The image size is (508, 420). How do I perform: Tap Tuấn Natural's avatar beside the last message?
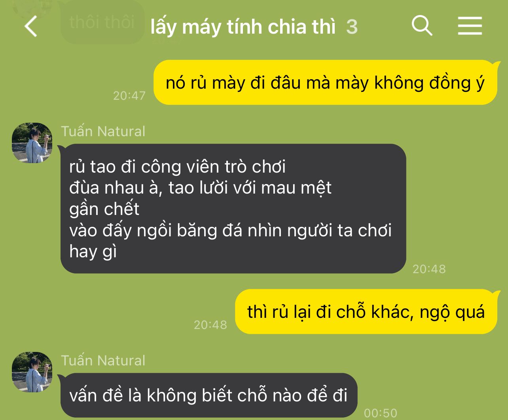[32, 372]
